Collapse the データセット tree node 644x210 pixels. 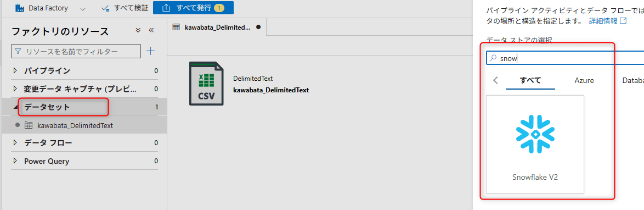pos(15,107)
